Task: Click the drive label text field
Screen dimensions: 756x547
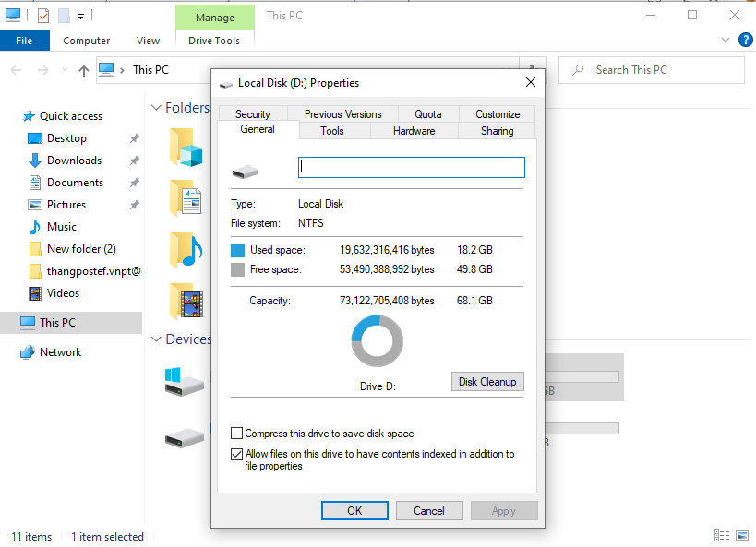Action: 411,167
